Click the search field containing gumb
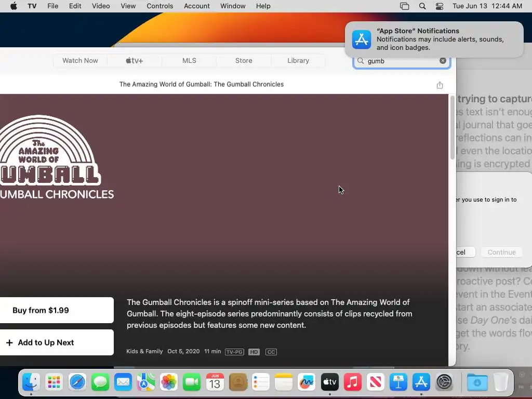The height and width of the screenshot is (399, 532). 402,61
